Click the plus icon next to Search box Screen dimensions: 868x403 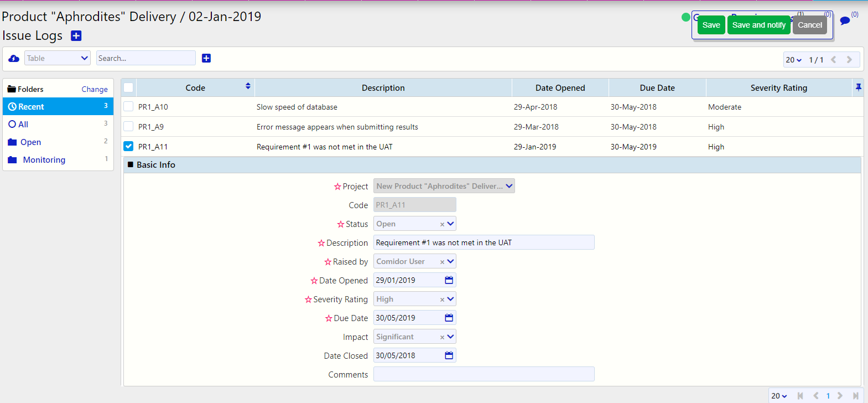pos(206,58)
